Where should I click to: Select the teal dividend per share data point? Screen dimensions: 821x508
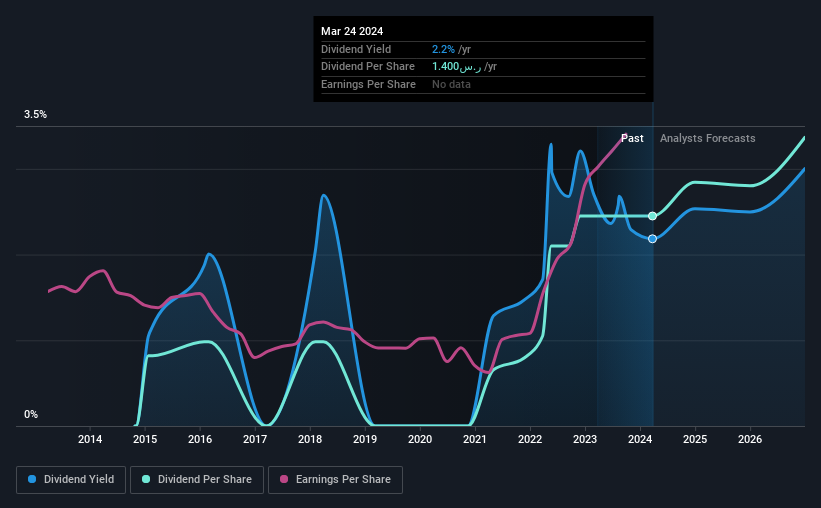pyautogui.click(x=652, y=216)
